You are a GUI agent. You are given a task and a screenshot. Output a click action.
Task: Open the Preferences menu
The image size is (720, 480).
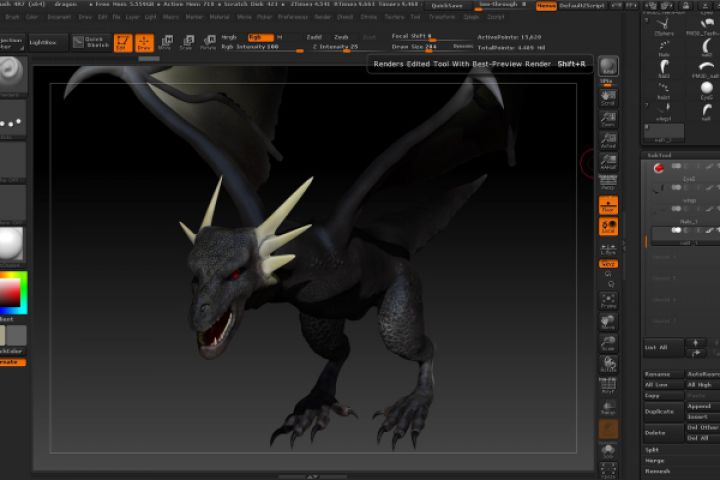(293, 17)
